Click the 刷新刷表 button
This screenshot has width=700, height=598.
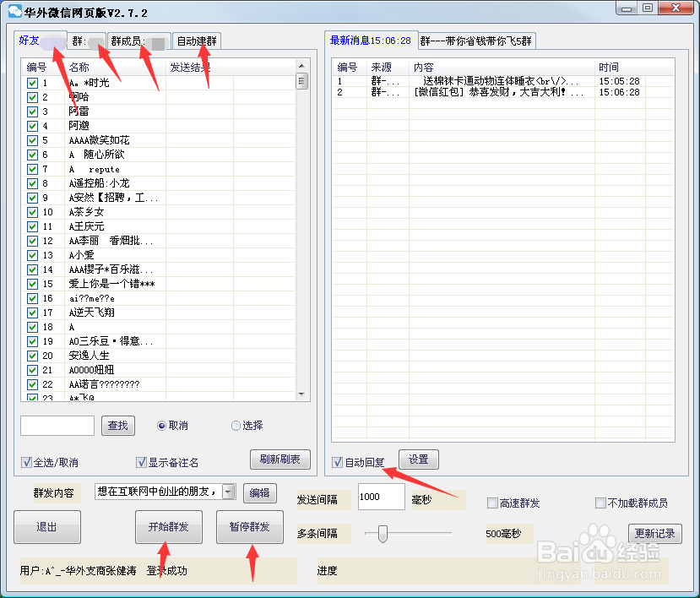pos(279,459)
